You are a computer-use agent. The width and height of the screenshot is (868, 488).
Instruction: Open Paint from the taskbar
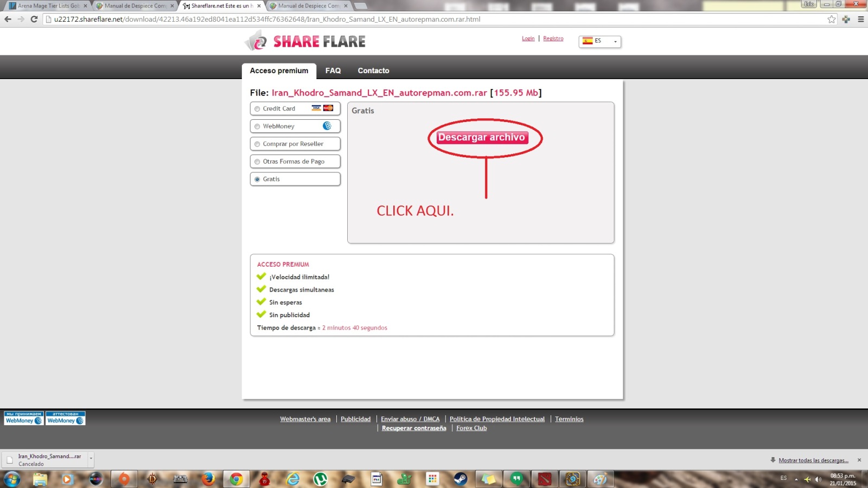point(601,479)
